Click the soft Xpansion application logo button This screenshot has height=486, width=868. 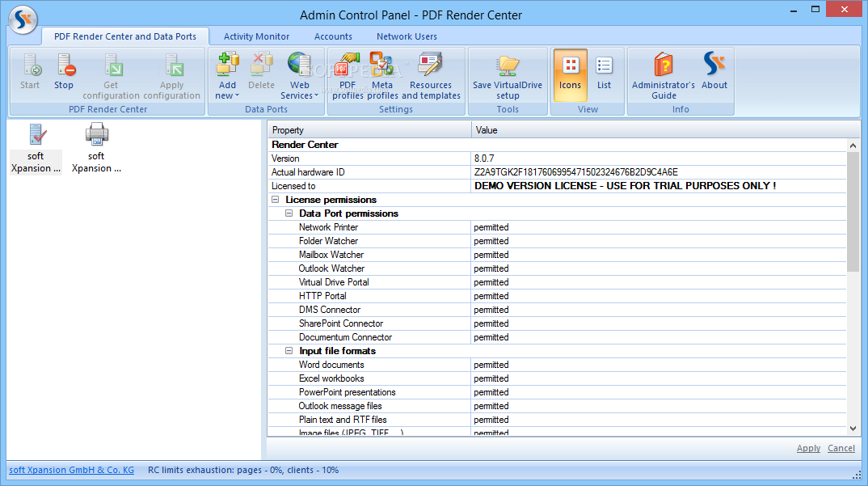click(23, 20)
